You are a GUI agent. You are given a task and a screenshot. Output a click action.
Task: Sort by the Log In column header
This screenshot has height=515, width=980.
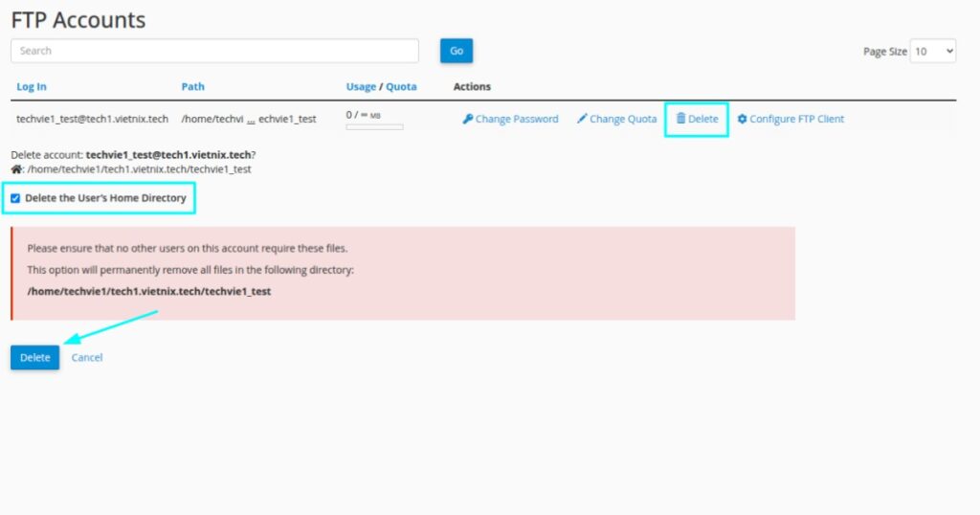coord(31,87)
